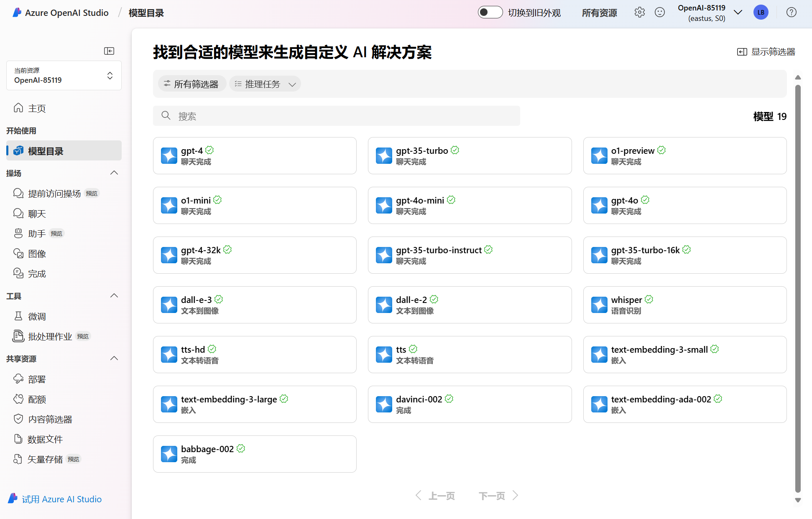Click the smiley feedback icon
Screen dimensions: 812x519
660,13
